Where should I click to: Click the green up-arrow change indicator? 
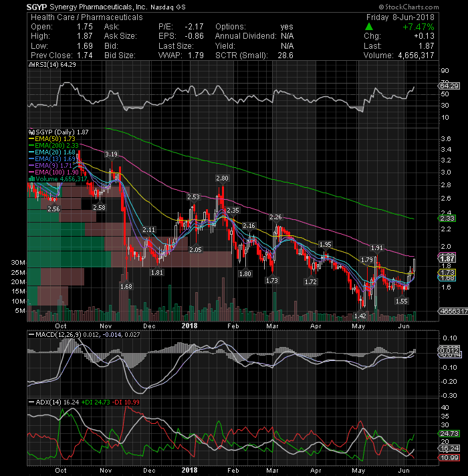pyautogui.click(x=369, y=27)
